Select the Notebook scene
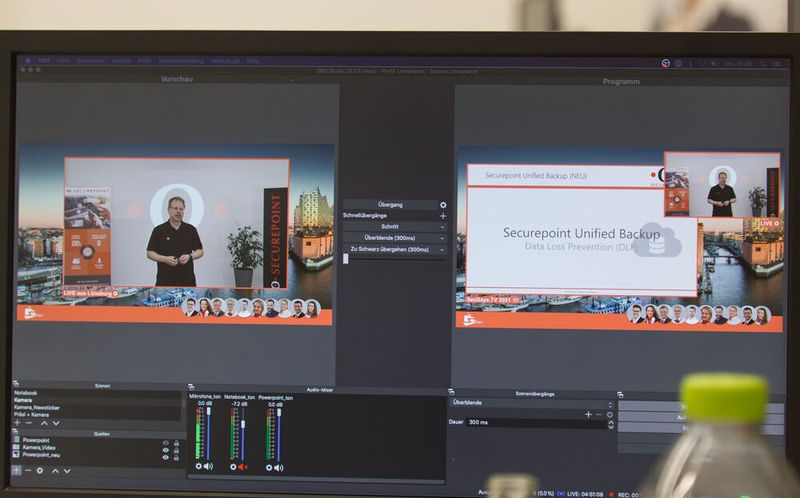The height and width of the screenshot is (498, 800). pos(97,393)
